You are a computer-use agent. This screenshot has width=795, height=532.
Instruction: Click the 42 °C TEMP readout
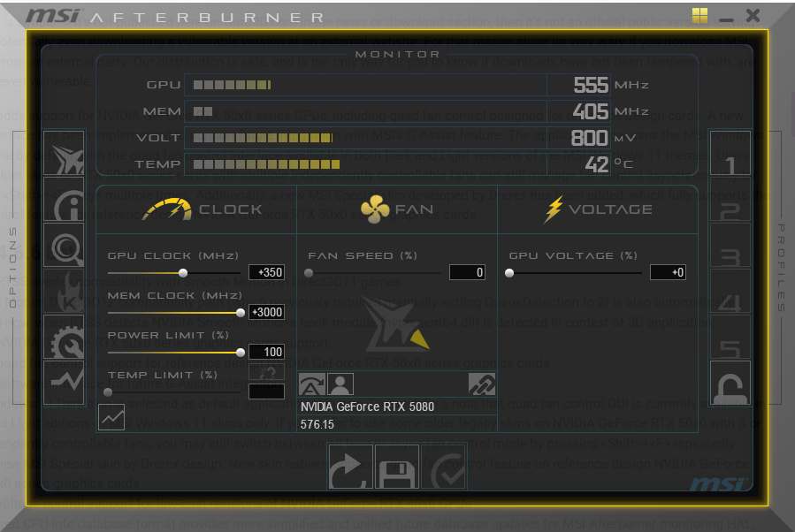click(x=597, y=164)
